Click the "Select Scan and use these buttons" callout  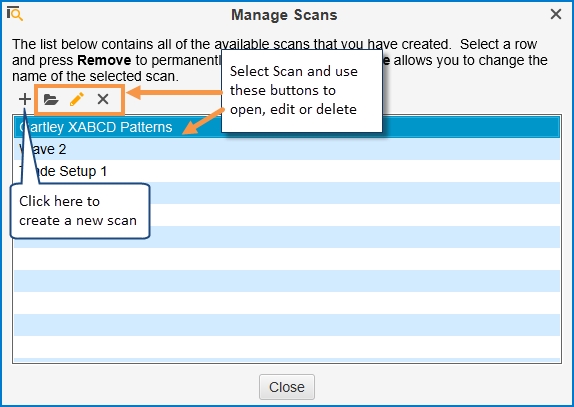[302, 90]
